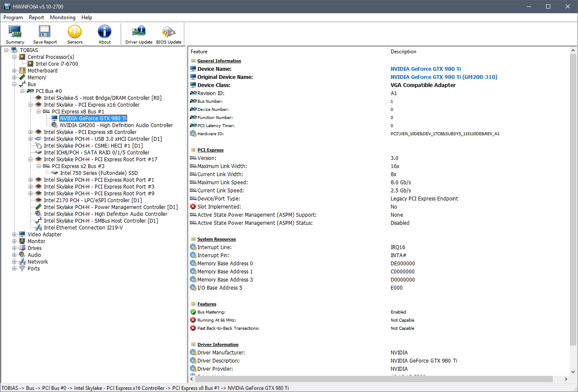Select Intel Ethernet Connection I219-V
Viewport: 578px width, 392px height.
[83, 228]
